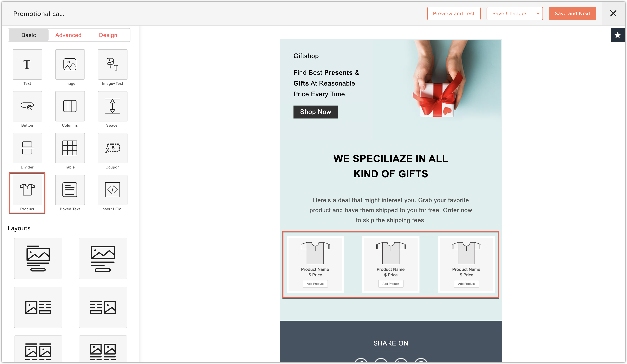Choose the image-left text-right layout thumbnail
The height and width of the screenshot is (364, 627).
(x=38, y=307)
